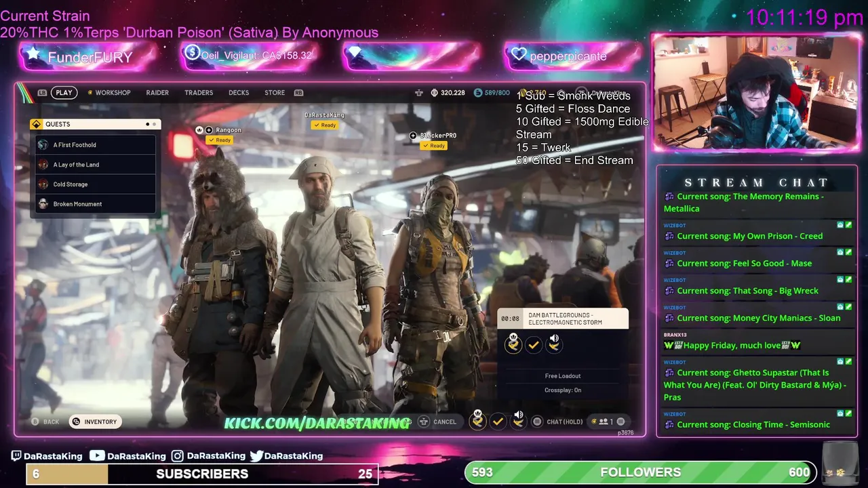This screenshot has height=488, width=868.
Task: Click BlackerPRO's Ready status badge
Action: click(433, 146)
